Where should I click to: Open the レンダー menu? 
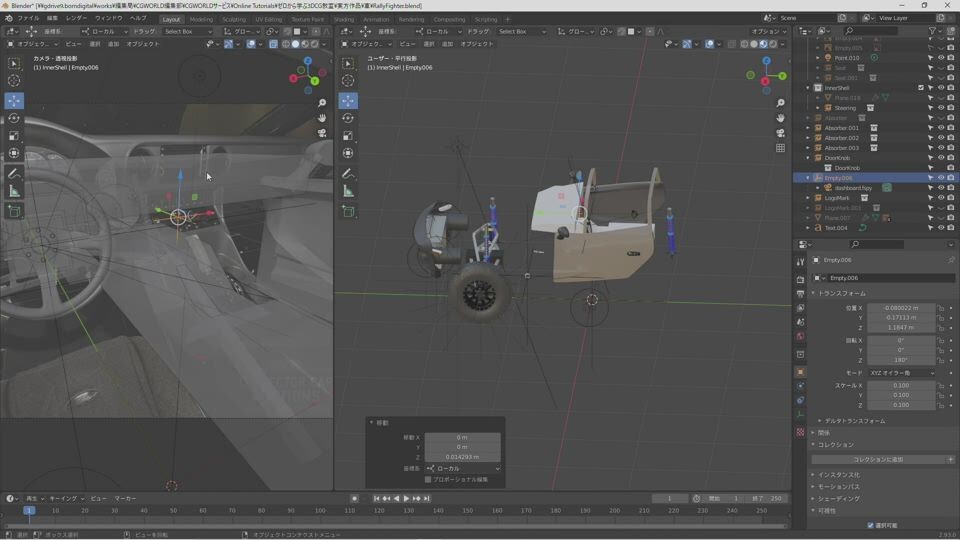click(76, 18)
